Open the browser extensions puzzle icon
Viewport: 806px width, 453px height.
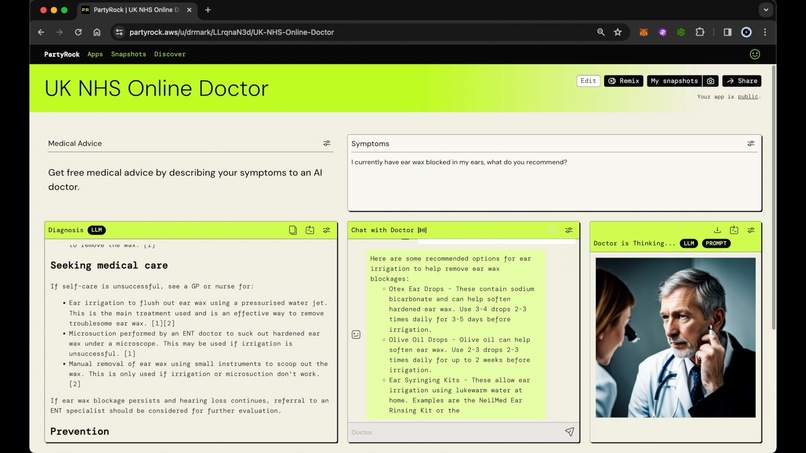[700, 32]
